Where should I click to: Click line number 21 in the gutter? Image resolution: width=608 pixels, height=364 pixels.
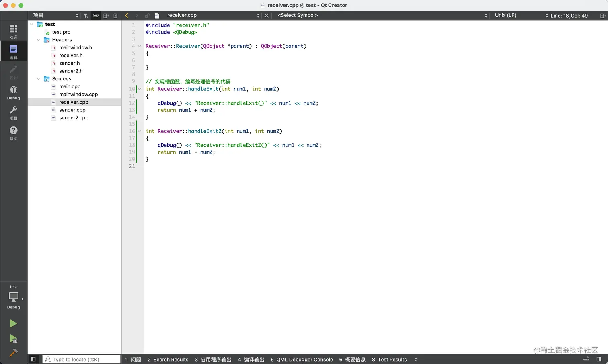(x=132, y=166)
